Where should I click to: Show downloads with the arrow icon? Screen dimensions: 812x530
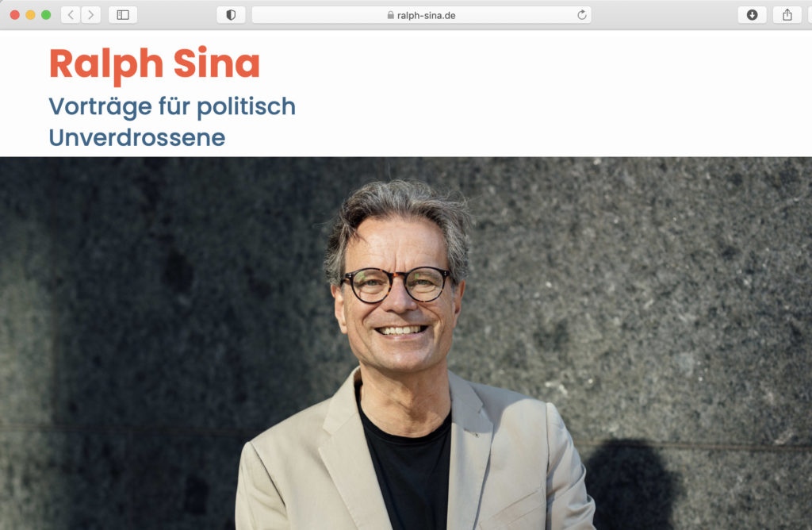click(x=752, y=15)
